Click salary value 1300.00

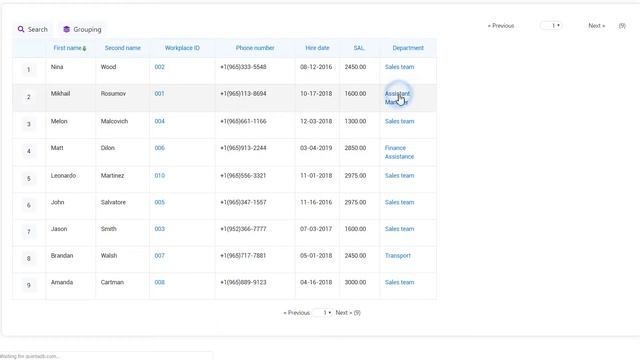pos(355,121)
